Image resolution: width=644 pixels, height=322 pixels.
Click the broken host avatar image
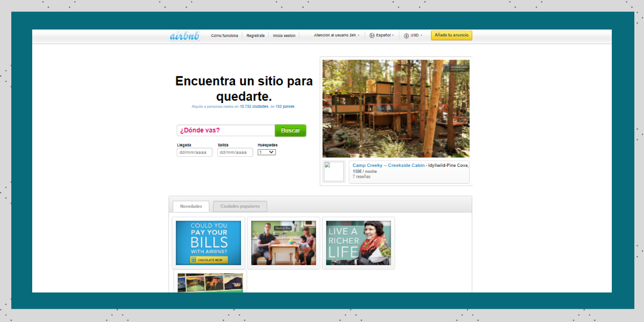pos(334,172)
